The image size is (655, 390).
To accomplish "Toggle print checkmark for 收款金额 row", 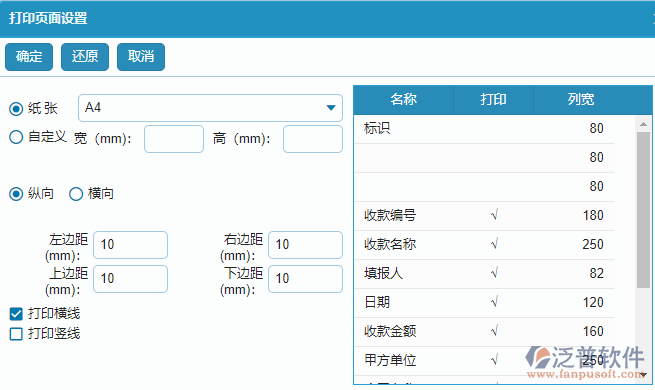I will click(494, 332).
